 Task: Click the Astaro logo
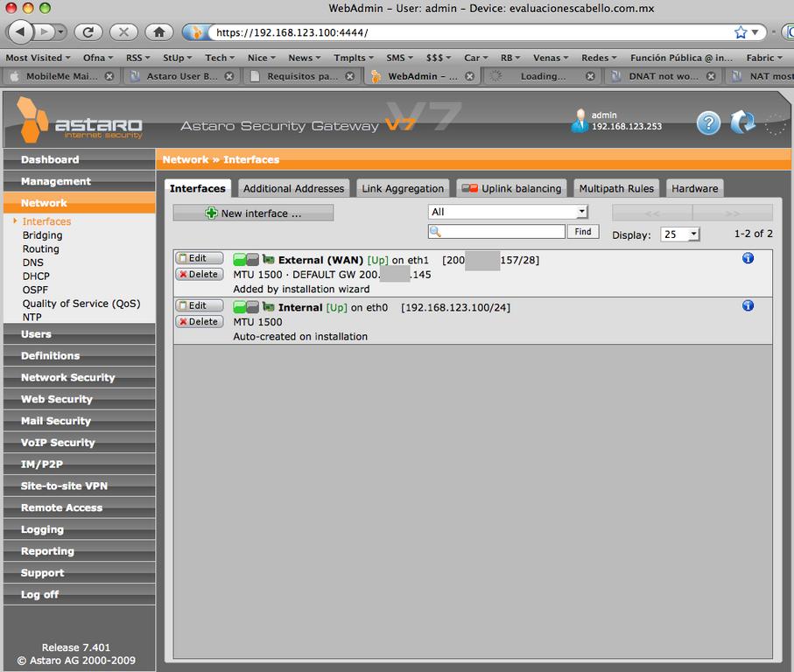pos(80,120)
